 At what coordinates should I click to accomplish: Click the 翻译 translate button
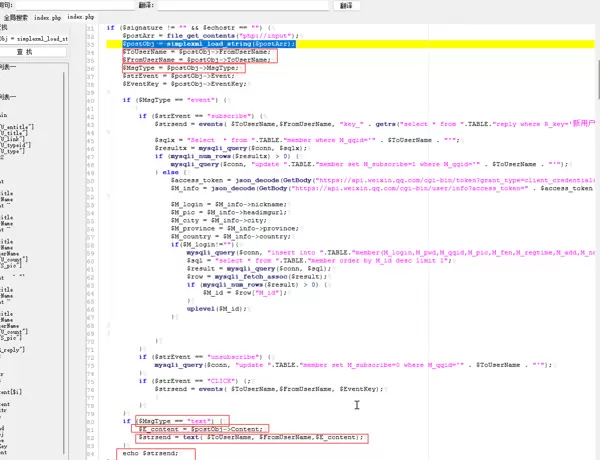pos(345,5)
